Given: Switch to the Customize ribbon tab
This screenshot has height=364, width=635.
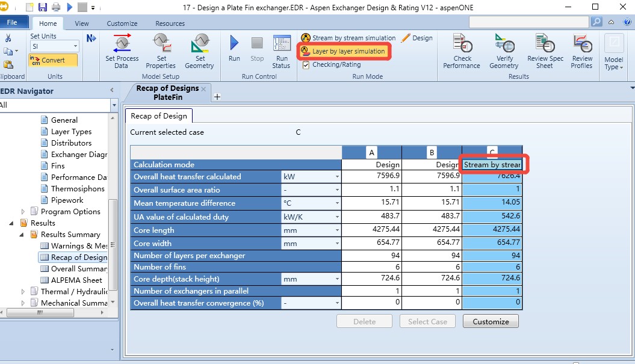Looking at the screenshot, I should coord(122,23).
